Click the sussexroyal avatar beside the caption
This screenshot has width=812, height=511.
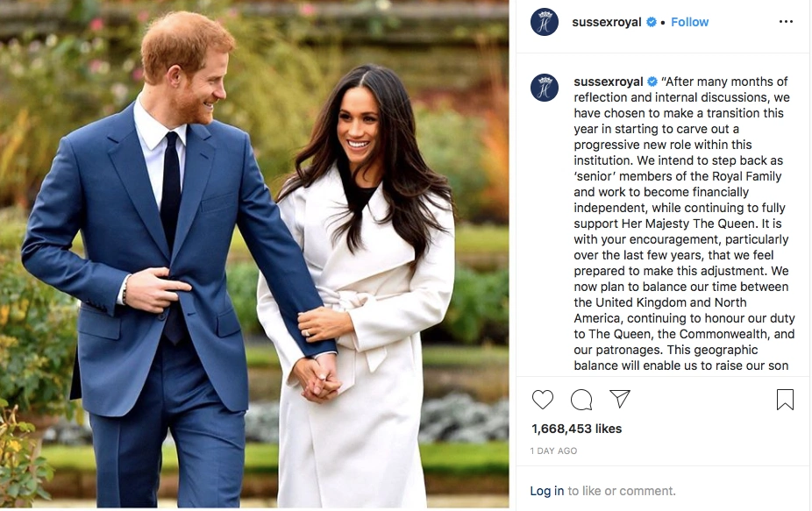(545, 88)
